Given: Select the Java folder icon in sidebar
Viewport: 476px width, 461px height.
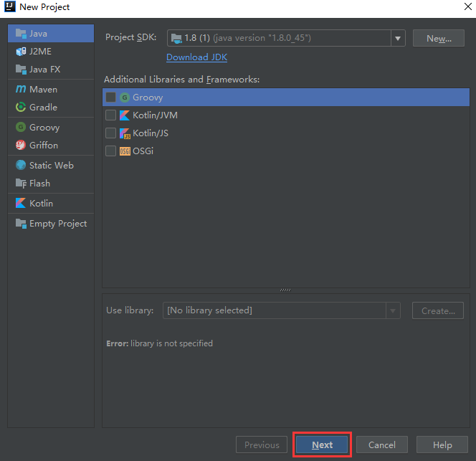Looking at the screenshot, I should (21, 34).
